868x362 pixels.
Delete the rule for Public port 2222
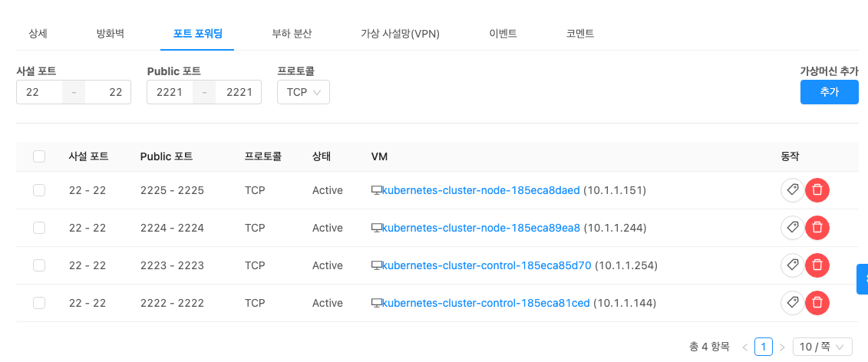pyautogui.click(x=817, y=303)
